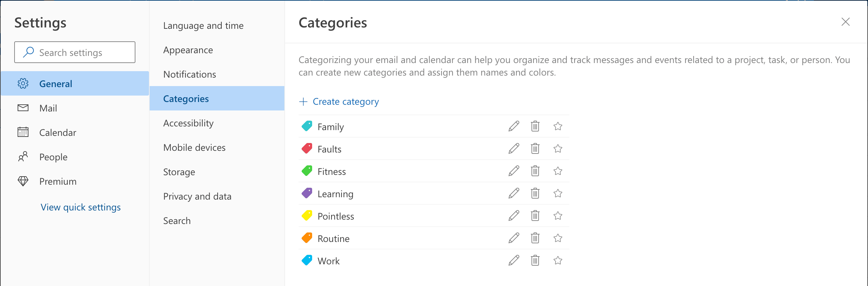Image resolution: width=868 pixels, height=286 pixels.
Task: Open Mail settings section
Action: click(49, 108)
